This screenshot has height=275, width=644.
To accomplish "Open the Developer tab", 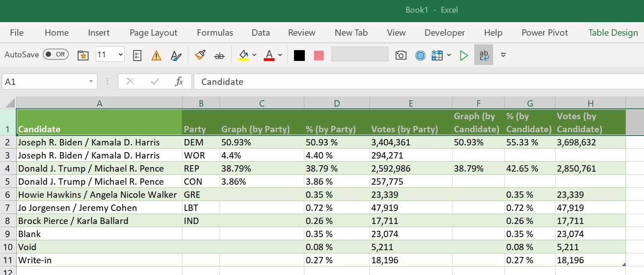I will (445, 33).
